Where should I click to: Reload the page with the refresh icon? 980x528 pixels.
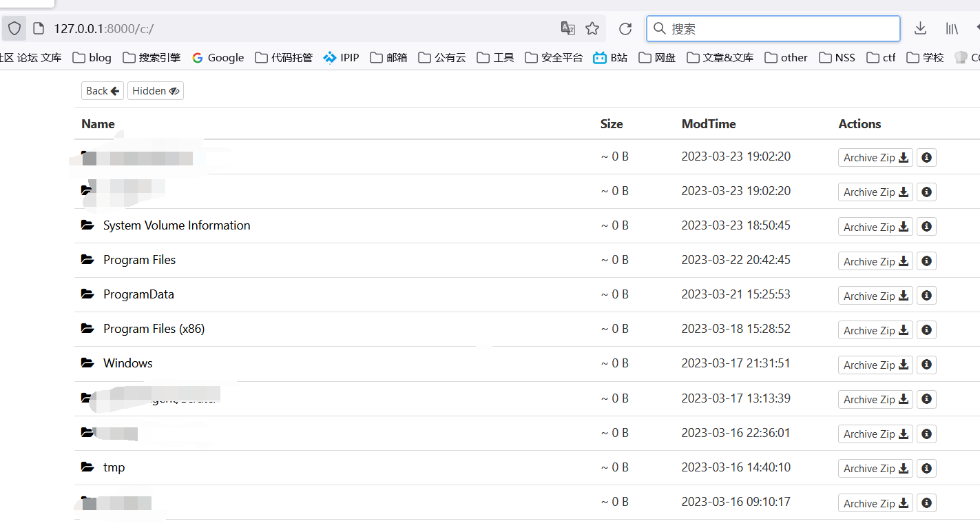tap(625, 28)
